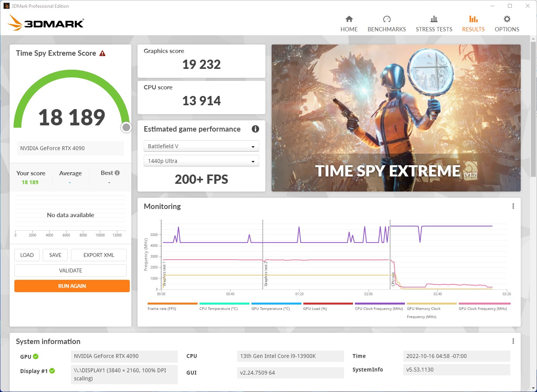This screenshot has height=392, width=537.
Task: Click the Graphics test 2 timeline marker
Action: point(266,274)
